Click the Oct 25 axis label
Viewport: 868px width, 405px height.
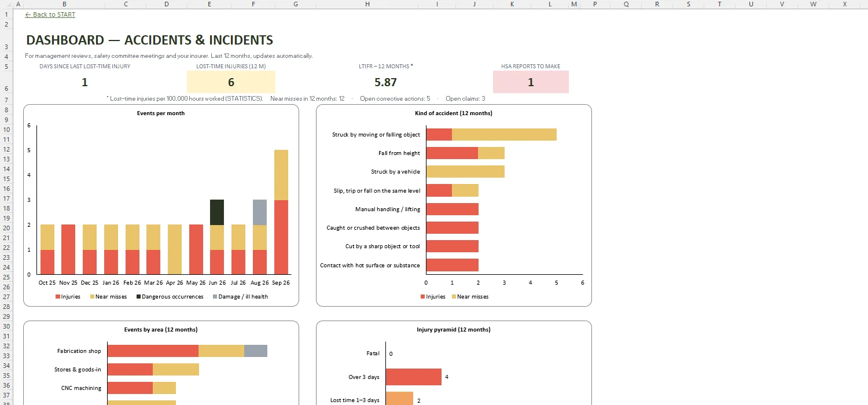(47, 283)
